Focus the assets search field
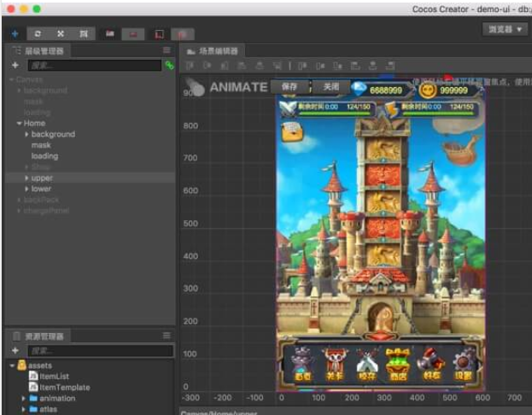532x415 pixels. [x=101, y=350]
